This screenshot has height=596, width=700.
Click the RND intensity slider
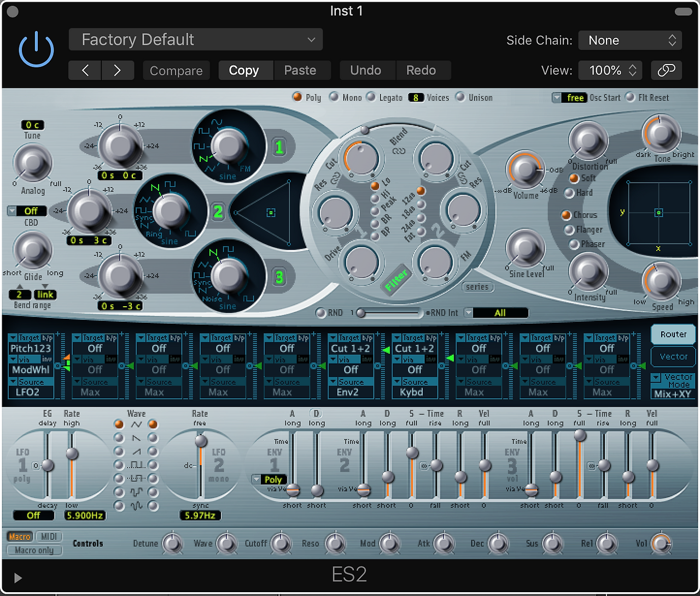tap(389, 313)
